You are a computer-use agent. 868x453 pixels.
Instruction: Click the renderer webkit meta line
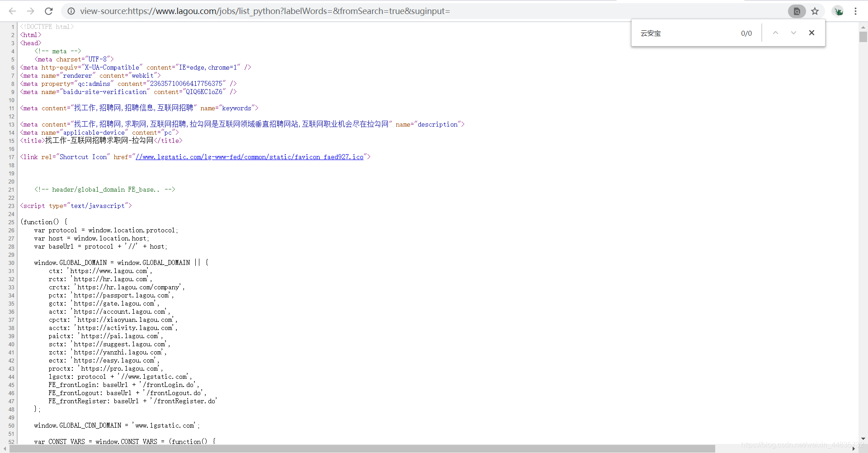[x=90, y=75]
